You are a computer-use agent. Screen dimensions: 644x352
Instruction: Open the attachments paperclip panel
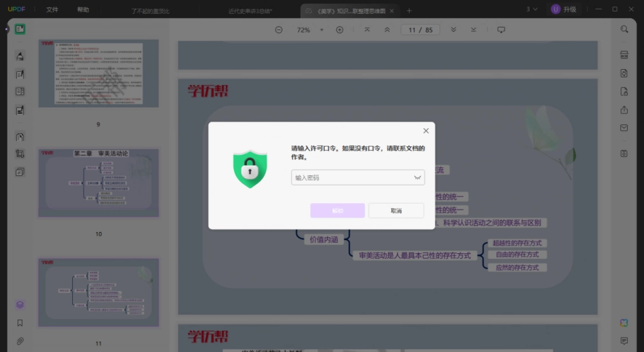(19, 341)
